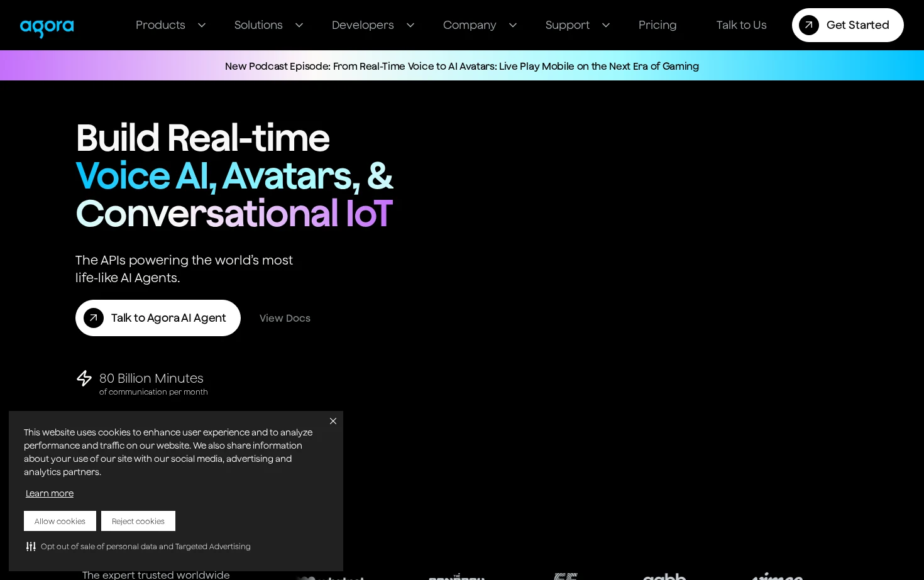Open the Solutions menu
Screen dimensions: 924x580
(258, 25)
